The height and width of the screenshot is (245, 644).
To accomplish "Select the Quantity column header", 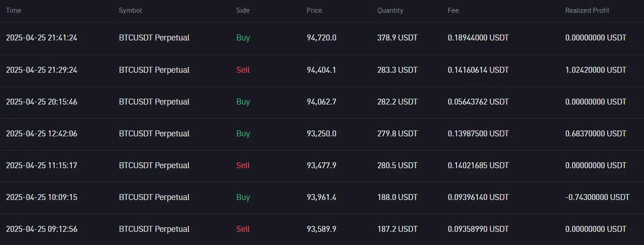I will tap(390, 10).
